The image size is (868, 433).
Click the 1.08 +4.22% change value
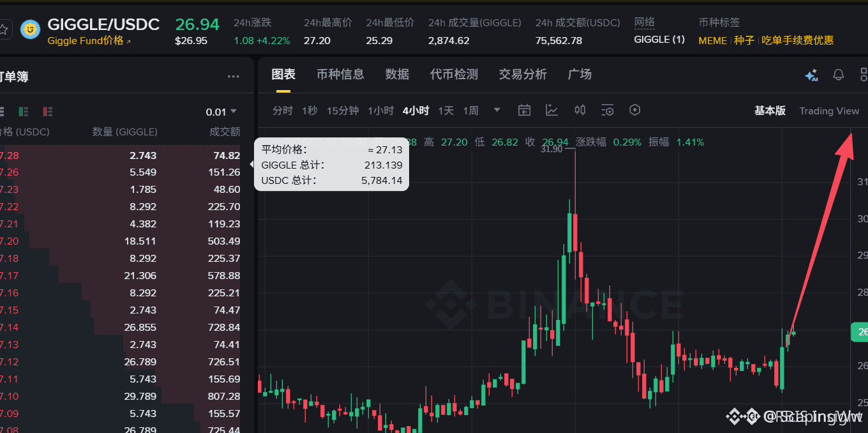coord(262,40)
